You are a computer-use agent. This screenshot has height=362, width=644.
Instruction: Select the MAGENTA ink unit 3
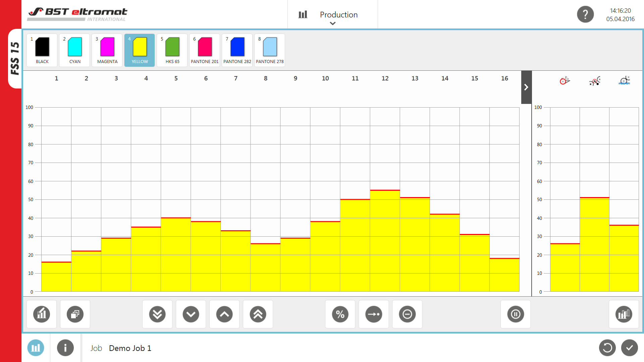coord(107,50)
